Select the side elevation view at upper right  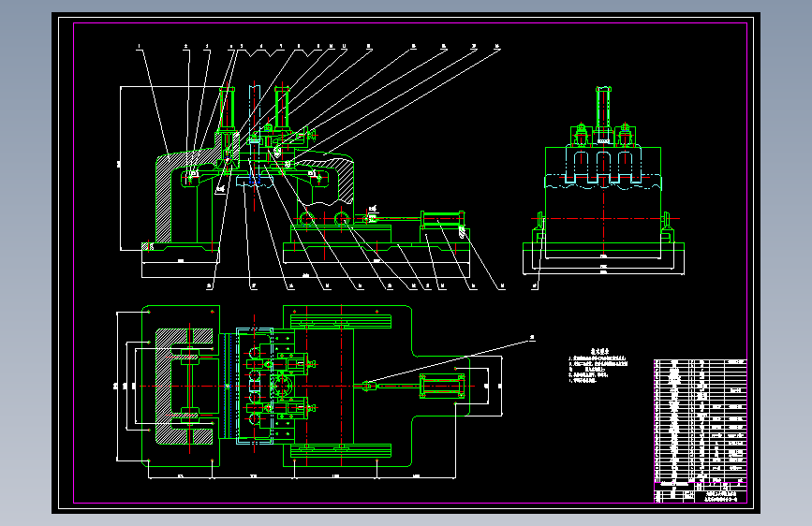pos(603,182)
